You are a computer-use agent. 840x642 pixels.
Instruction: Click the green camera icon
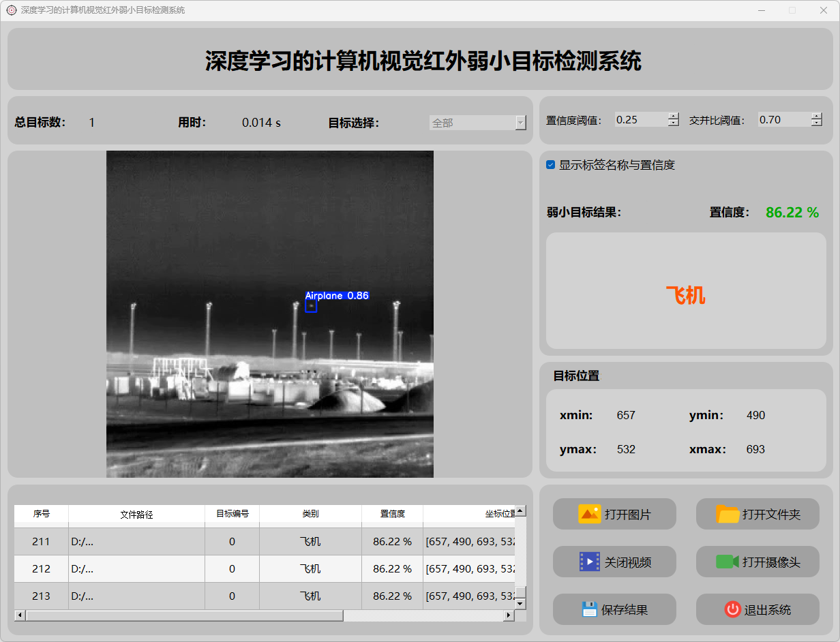727,562
